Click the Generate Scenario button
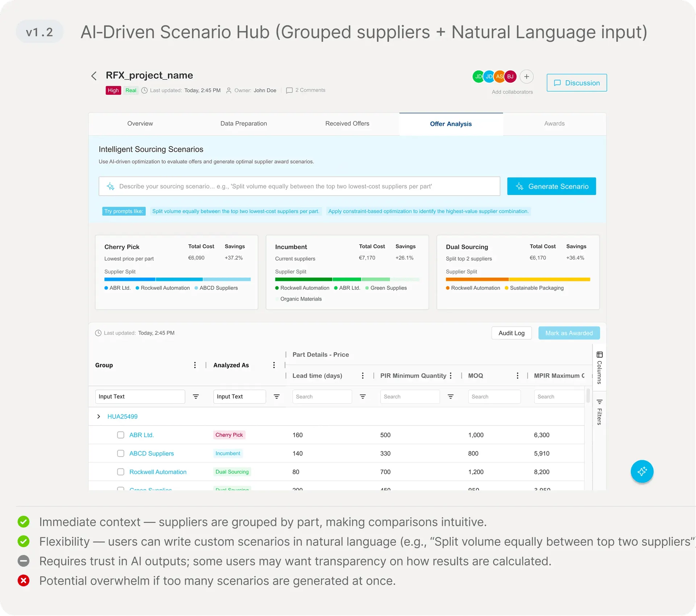The image size is (696, 616). coord(551,186)
